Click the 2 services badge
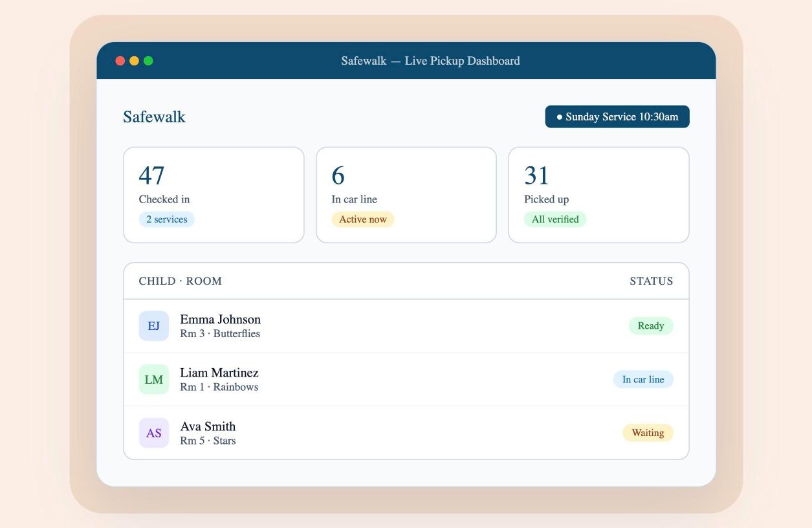 [167, 219]
